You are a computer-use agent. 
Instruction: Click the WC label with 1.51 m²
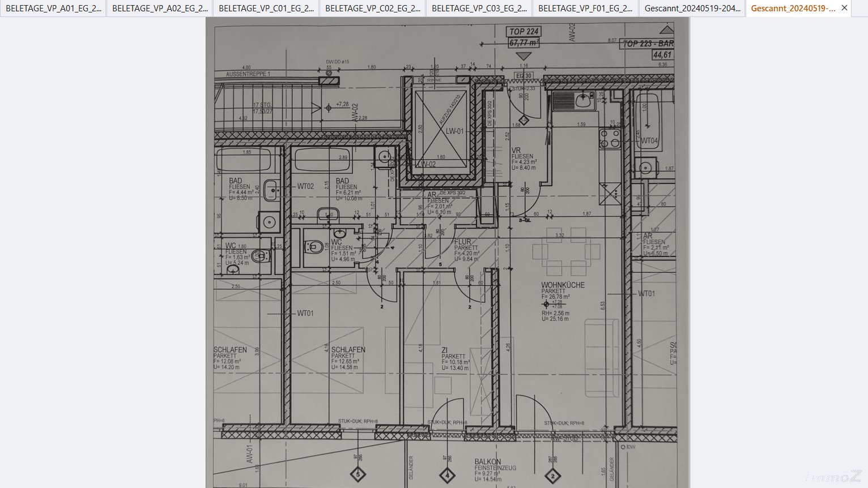337,242
